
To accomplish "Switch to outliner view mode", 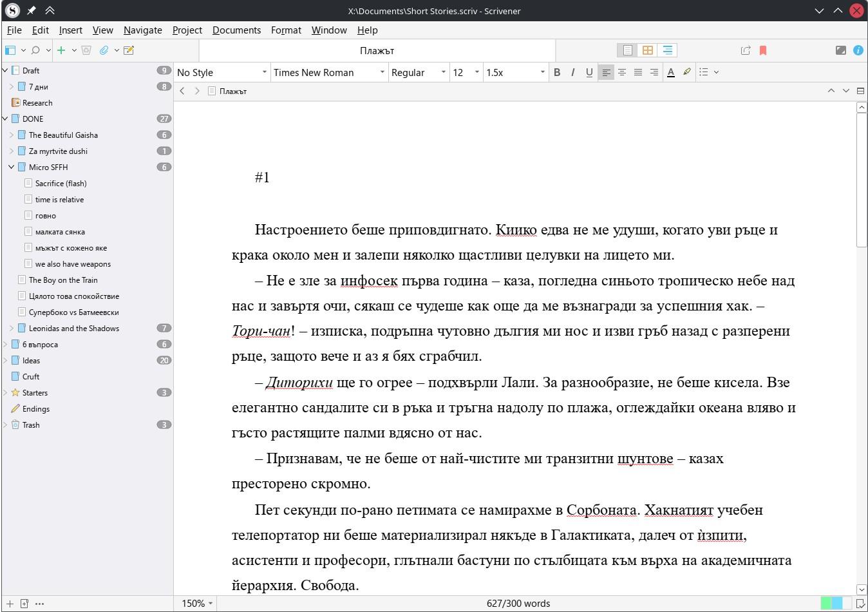I will [668, 50].
